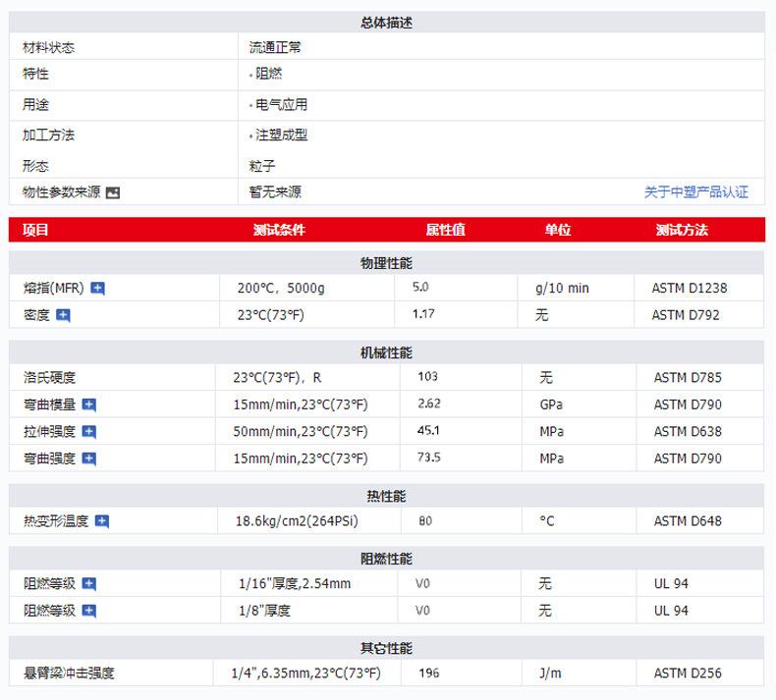The height and width of the screenshot is (700, 776).
Task: Select the 测试方法 column header
Action: pos(682,230)
